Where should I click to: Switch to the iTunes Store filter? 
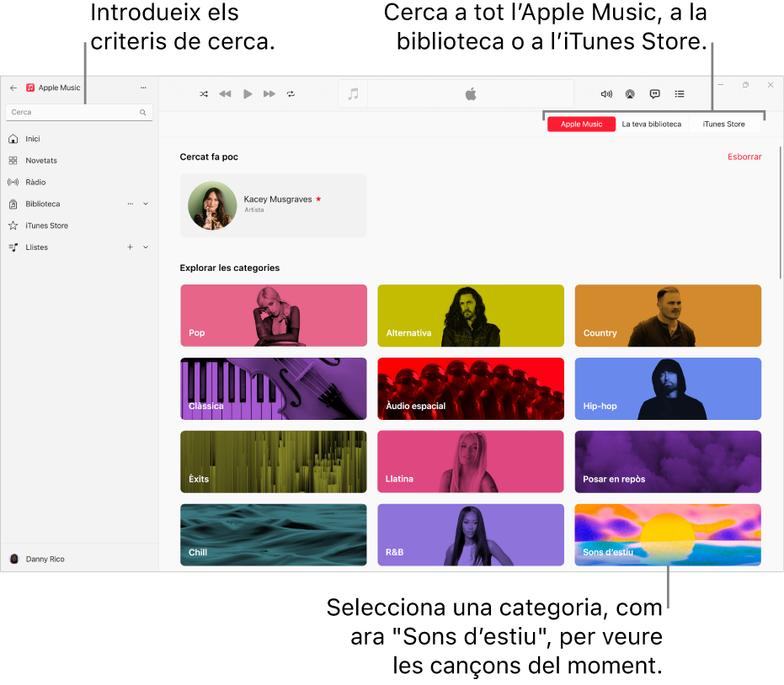(723, 124)
